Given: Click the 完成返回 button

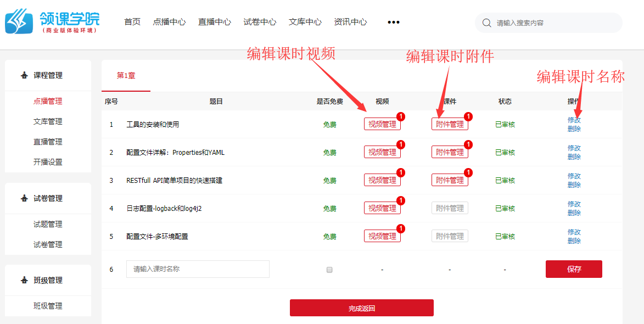Looking at the screenshot, I should (x=361, y=308).
